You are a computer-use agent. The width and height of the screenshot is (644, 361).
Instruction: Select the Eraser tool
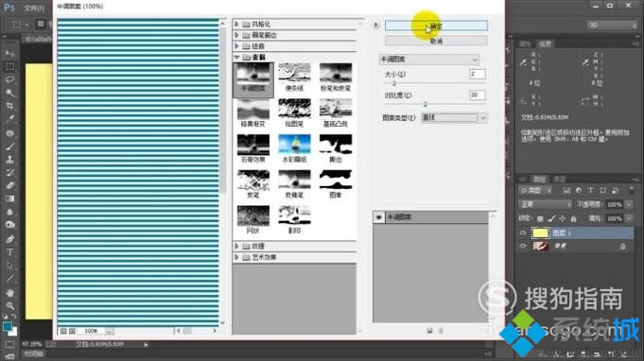9,185
